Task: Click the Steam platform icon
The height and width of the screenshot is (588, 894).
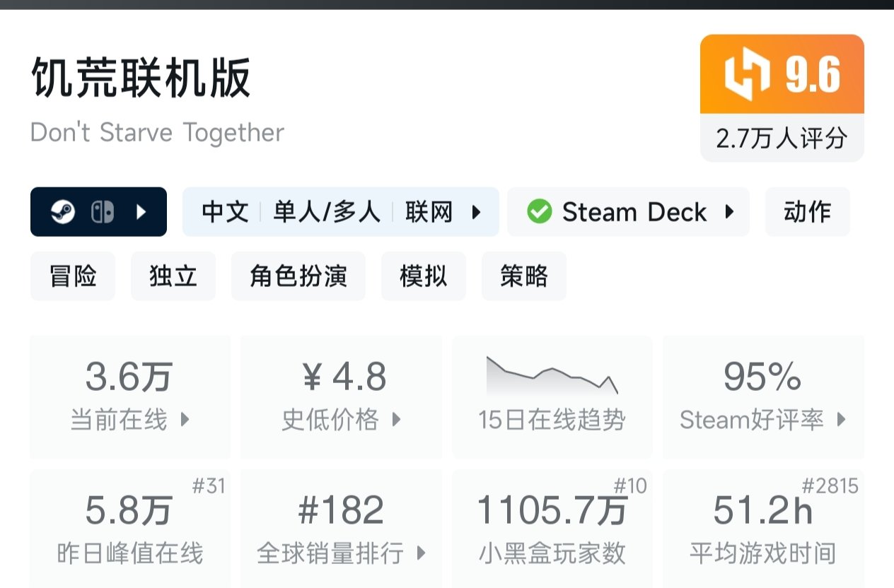Action: [63, 212]
